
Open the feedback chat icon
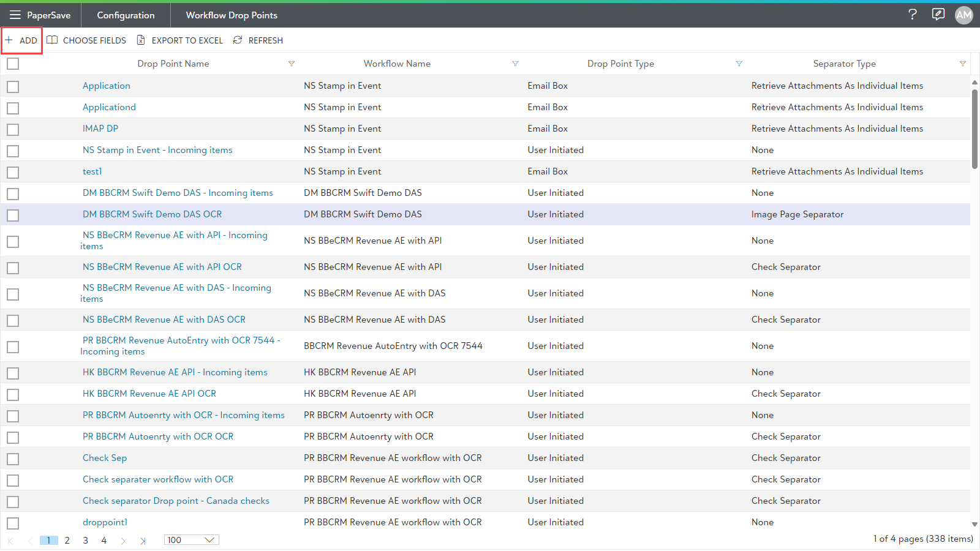pos(938,15)
